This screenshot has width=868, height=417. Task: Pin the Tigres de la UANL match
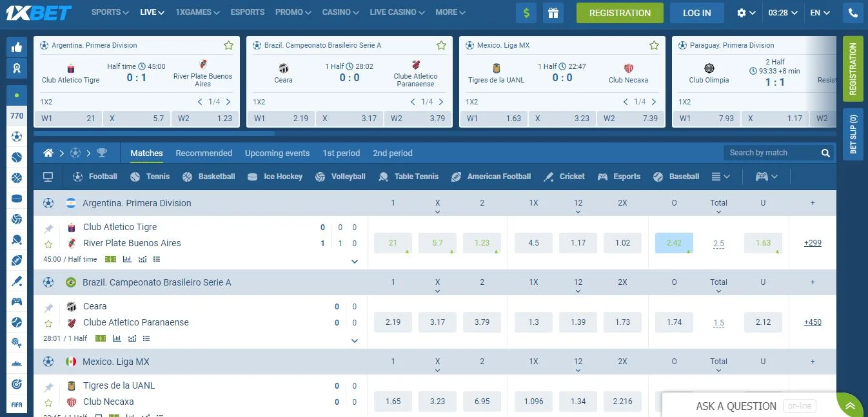click(x=48, y=387)
